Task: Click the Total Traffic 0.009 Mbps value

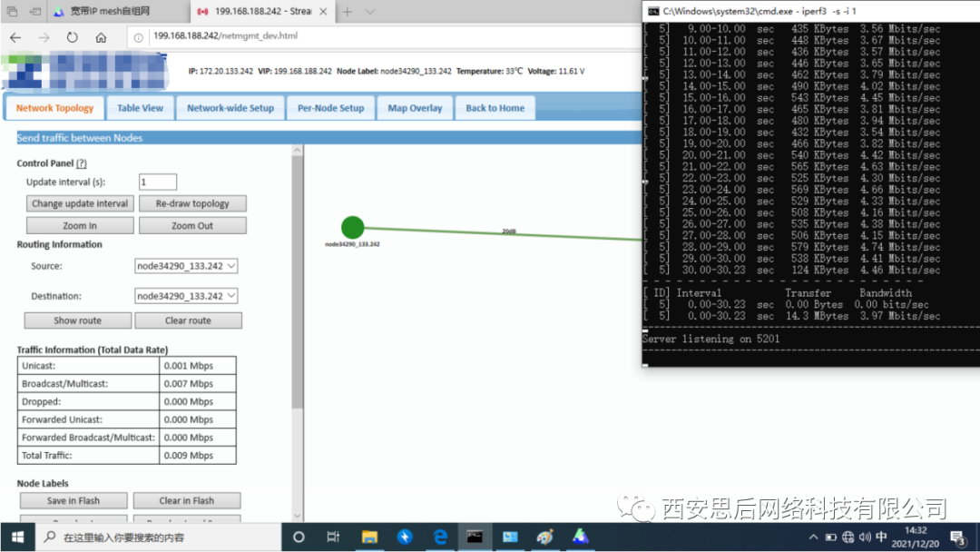Action: [x=188, y=455]
